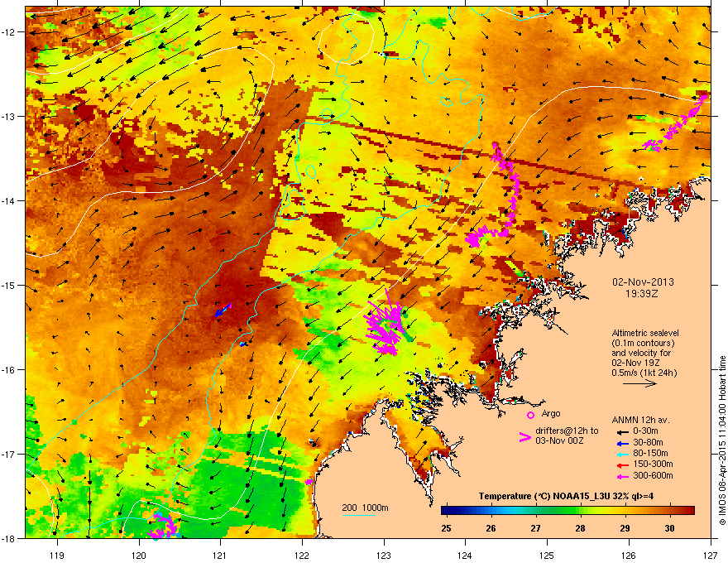Click the black 0-30m legend arrow
The width and height of the screenshot is (728, 563).
623,431
